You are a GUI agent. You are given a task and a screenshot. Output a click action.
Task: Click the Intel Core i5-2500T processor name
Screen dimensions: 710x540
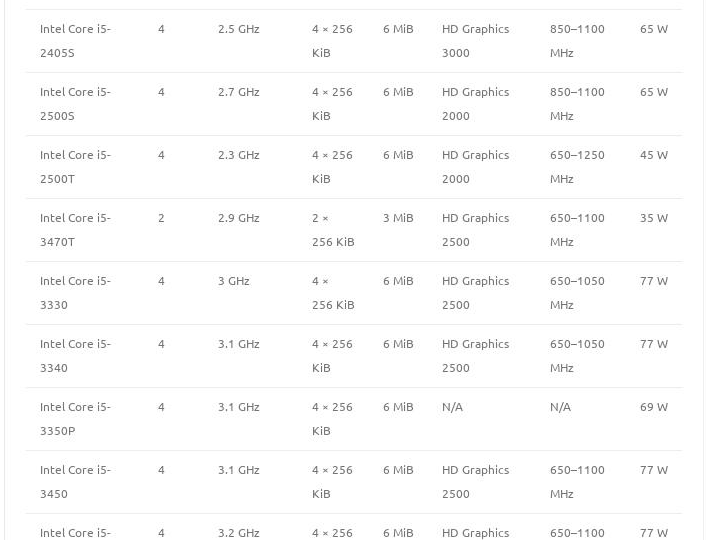[x=75, y=167]
